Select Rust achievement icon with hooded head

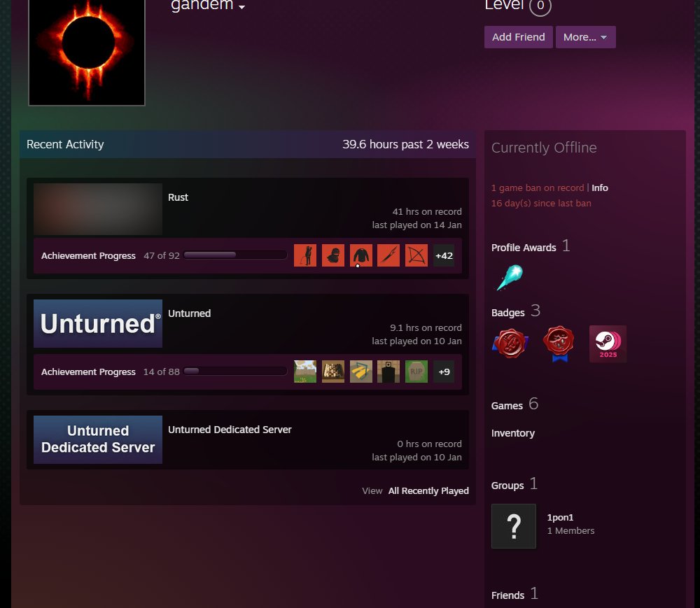(x=333, y=255)
